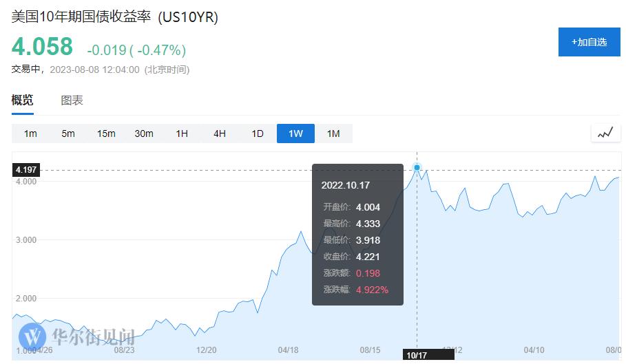Click the line chart type icon
Image resolution: width=626 pixels, height=364 pixels.
pyautogui.click(x=605, y=133)
